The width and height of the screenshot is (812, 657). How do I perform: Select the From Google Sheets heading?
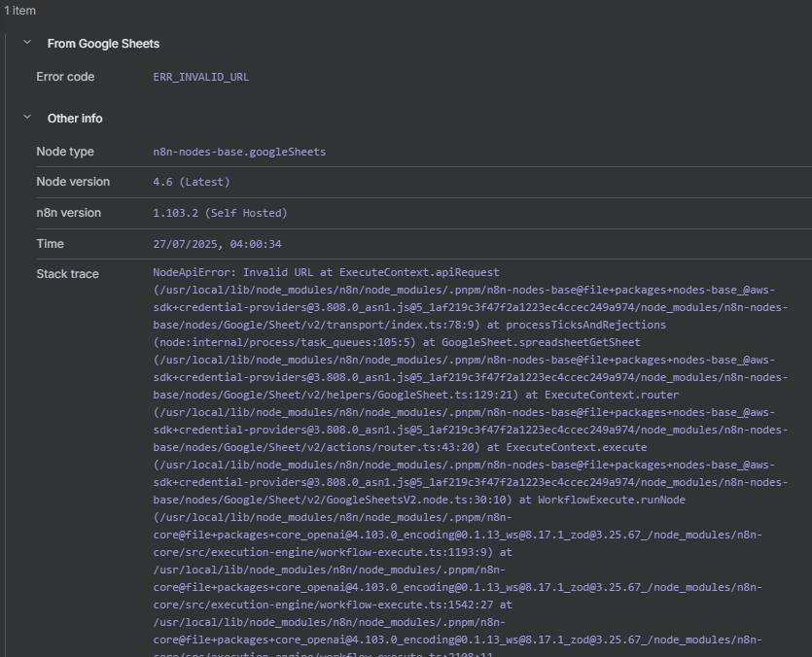point(103,44)
